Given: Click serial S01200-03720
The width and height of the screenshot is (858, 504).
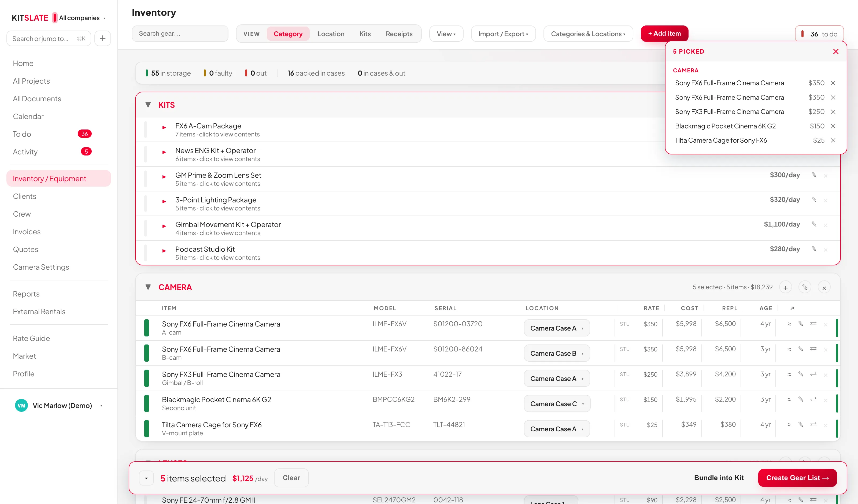Looking at the screenshot, I should tap(458, 324).
